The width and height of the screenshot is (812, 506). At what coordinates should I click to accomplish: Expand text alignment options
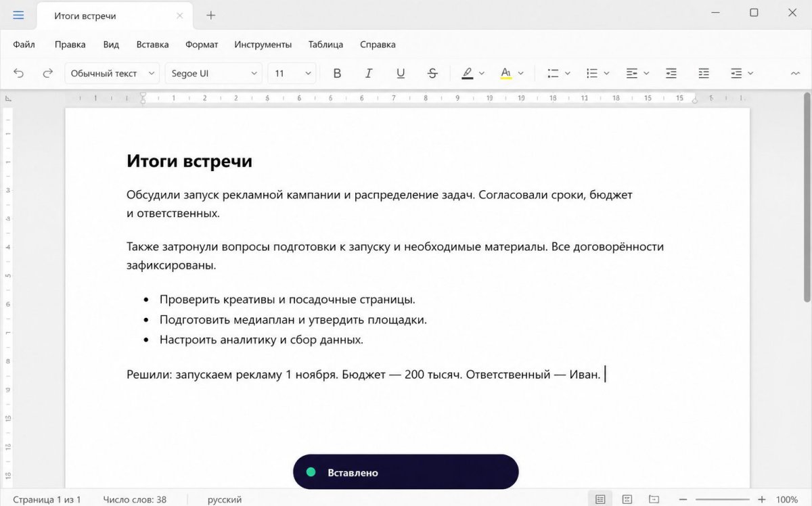pos(646,73)
